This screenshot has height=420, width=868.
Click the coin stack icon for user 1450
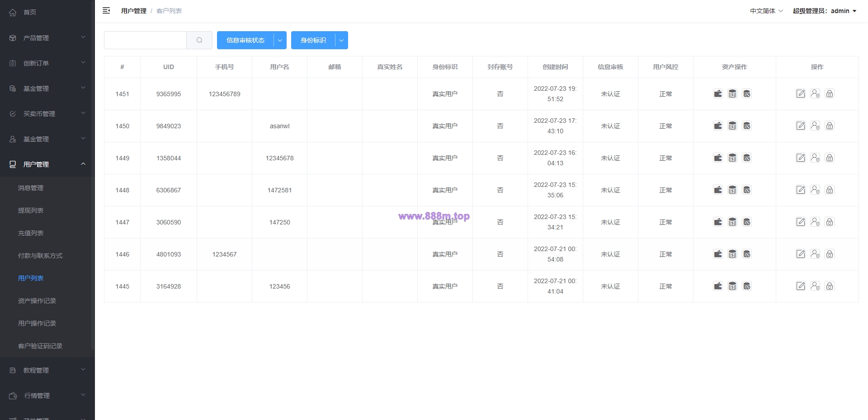pos(732,126)
